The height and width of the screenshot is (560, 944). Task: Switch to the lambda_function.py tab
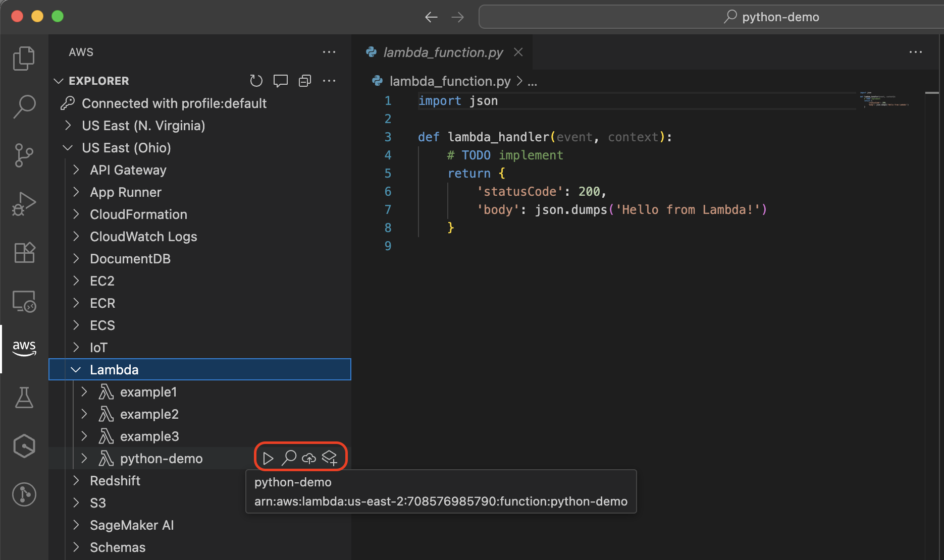(443, 52)
